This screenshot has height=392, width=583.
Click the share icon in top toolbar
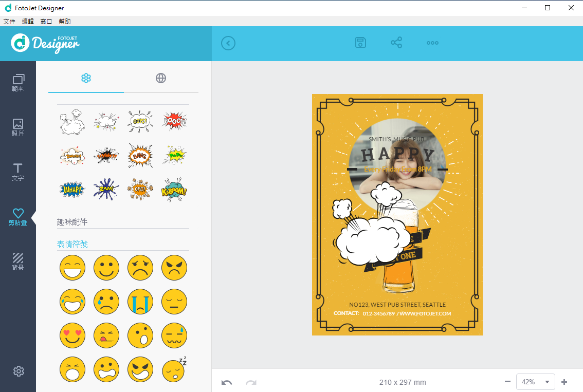click(x=396, y=43)
